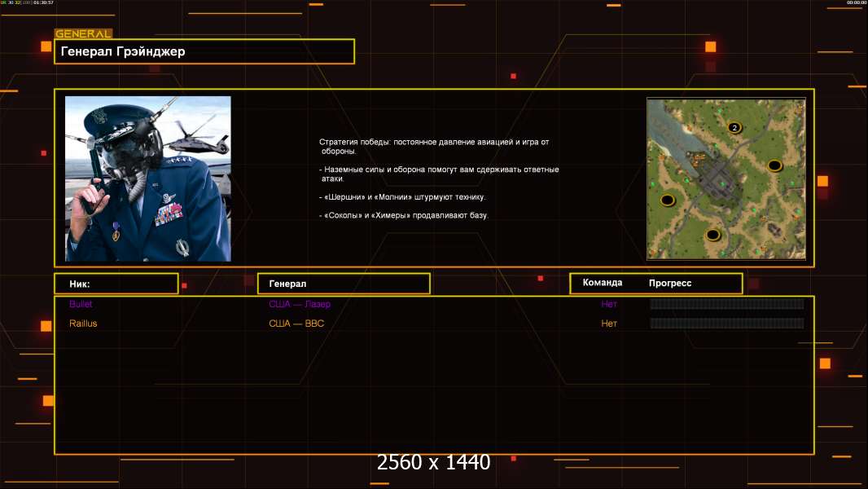Select player Bullet in the list
868x489 pixels.
click(81, 304)
